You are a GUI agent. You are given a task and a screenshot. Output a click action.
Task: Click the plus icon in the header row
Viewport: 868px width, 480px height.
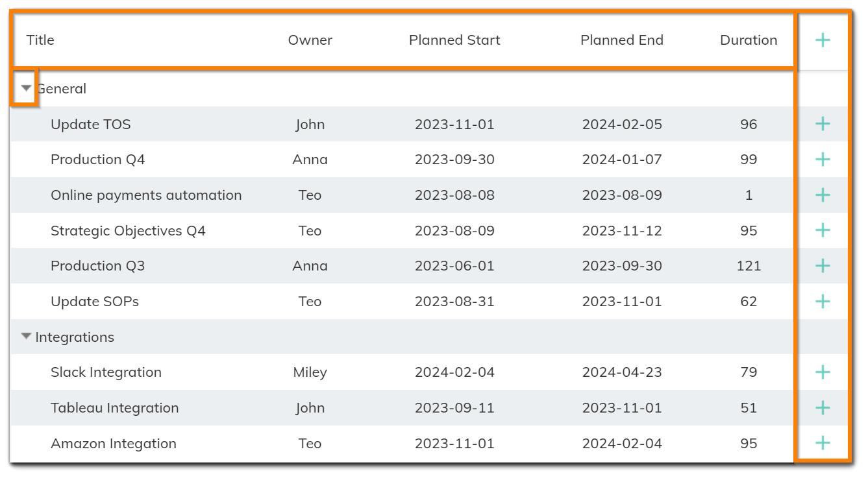coord(823,40)
